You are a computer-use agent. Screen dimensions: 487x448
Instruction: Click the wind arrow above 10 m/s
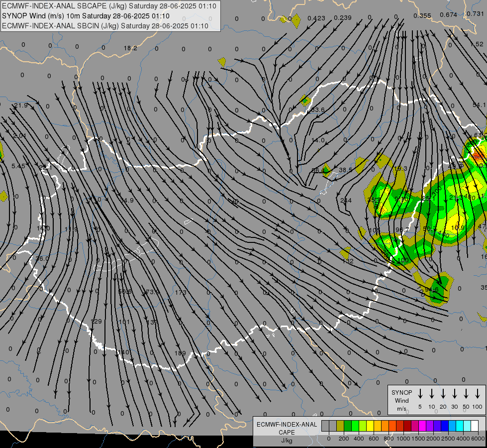coord(431,393)
